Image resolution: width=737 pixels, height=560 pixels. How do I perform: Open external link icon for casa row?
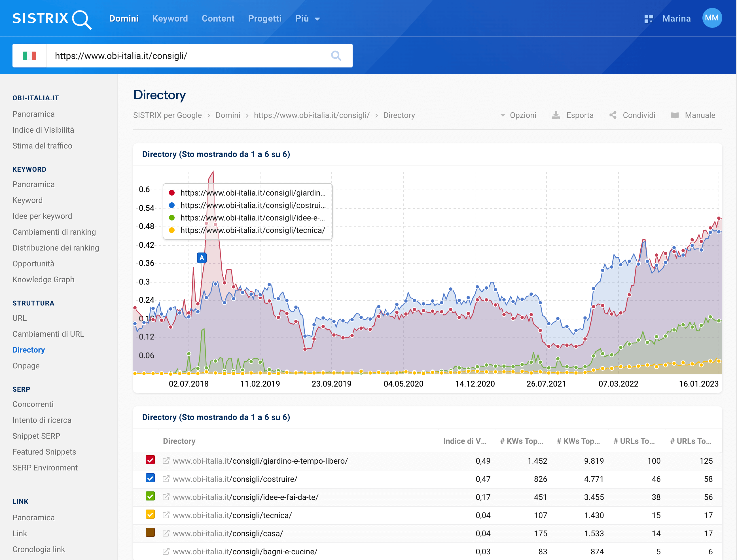tap(166, 533)
